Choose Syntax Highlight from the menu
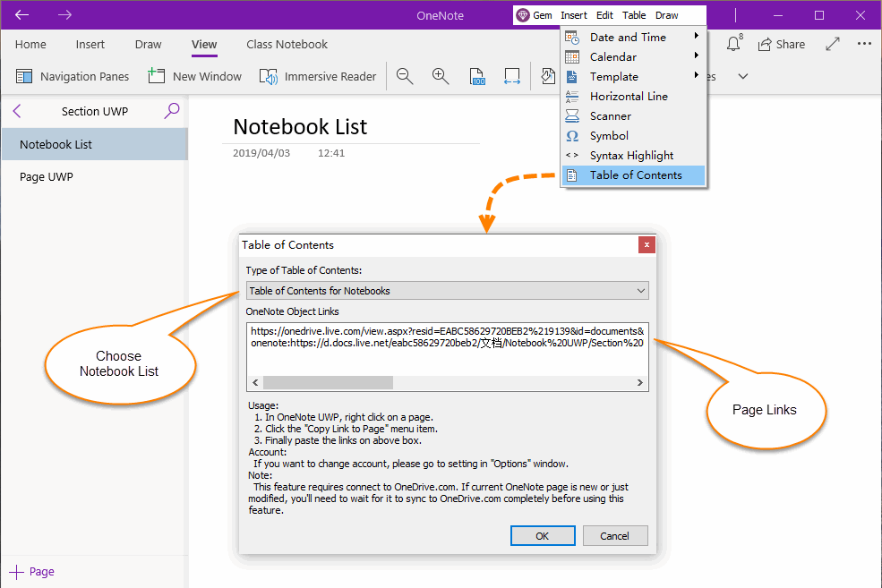Viewport: 882px width, 588px height. pyautogui.click(x=633, y=155)
